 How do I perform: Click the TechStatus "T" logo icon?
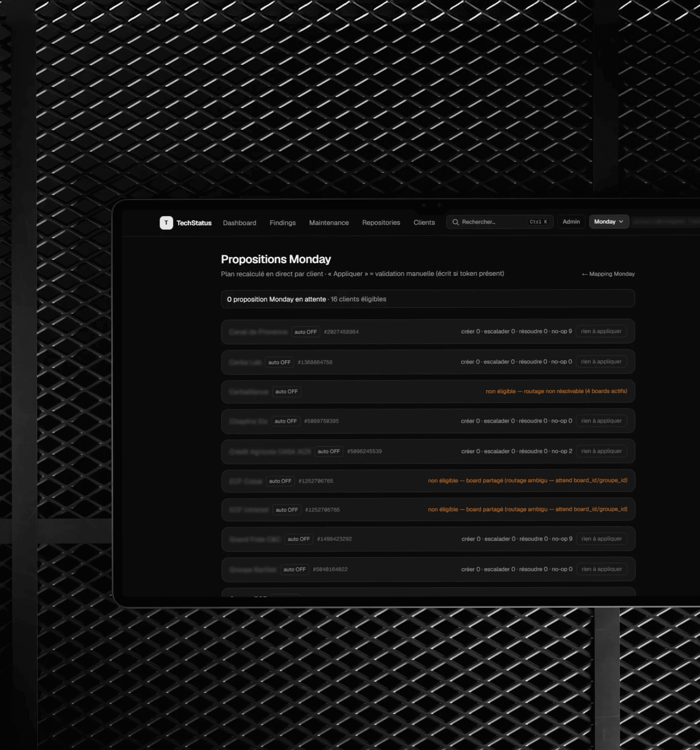(x=166, y=223)
